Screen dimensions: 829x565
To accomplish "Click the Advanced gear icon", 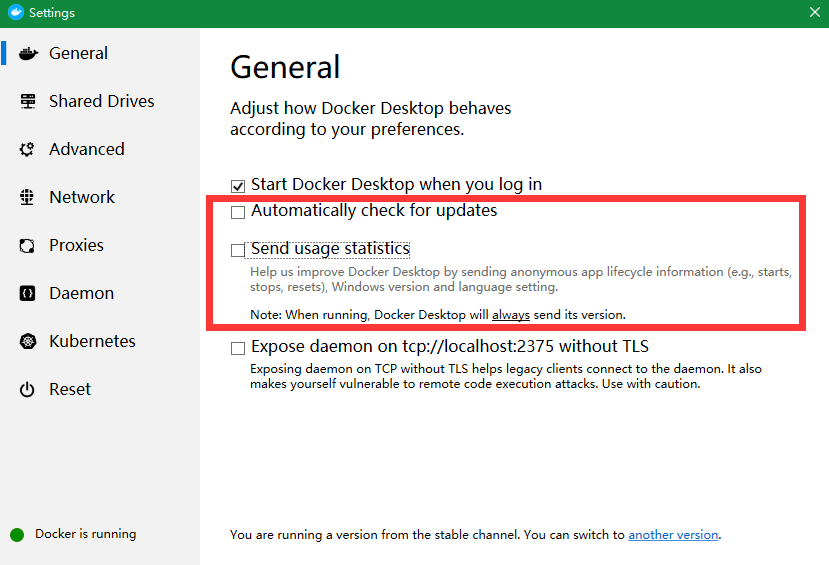I will coord(27,149).
